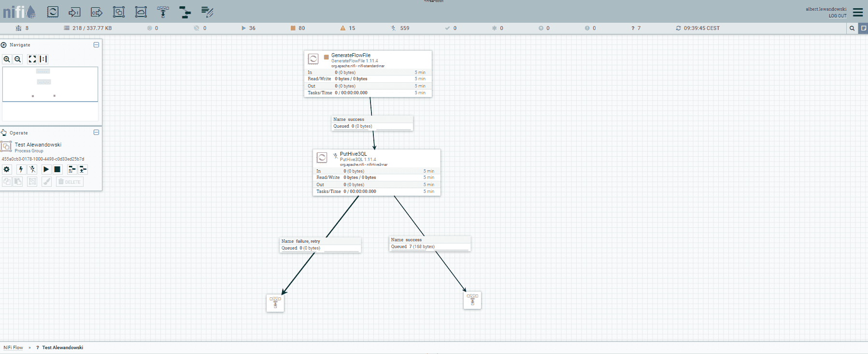Start the process group with Play

point(46,169)
